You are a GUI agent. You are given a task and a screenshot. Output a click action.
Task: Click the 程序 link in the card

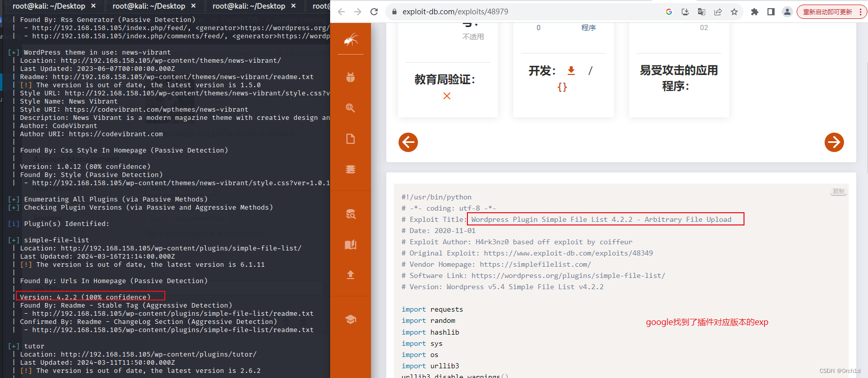(588, 28)
